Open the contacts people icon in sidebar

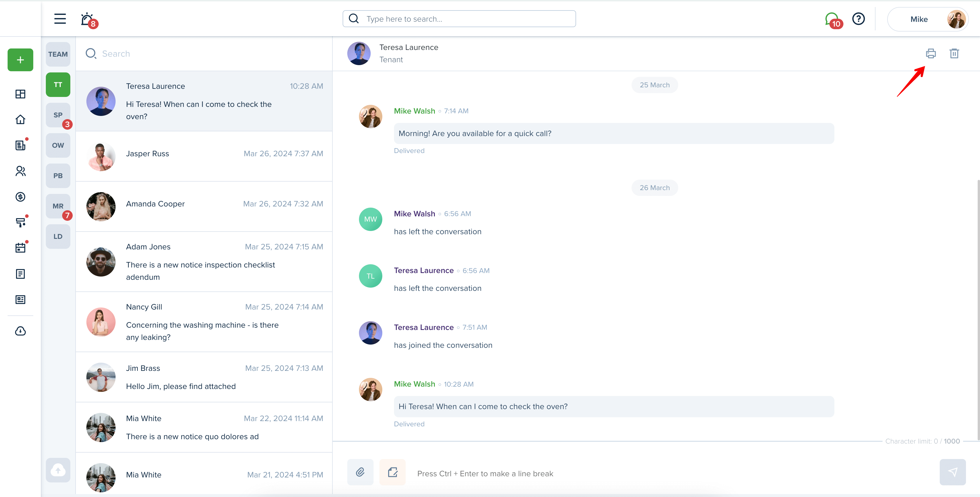pos(20,171)
